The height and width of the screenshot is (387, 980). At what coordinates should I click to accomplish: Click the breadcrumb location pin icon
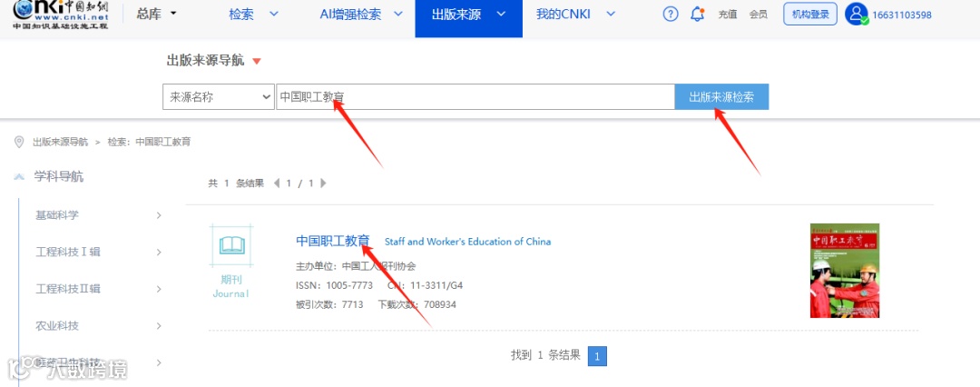pyautogui.click(x=19, y=142)
